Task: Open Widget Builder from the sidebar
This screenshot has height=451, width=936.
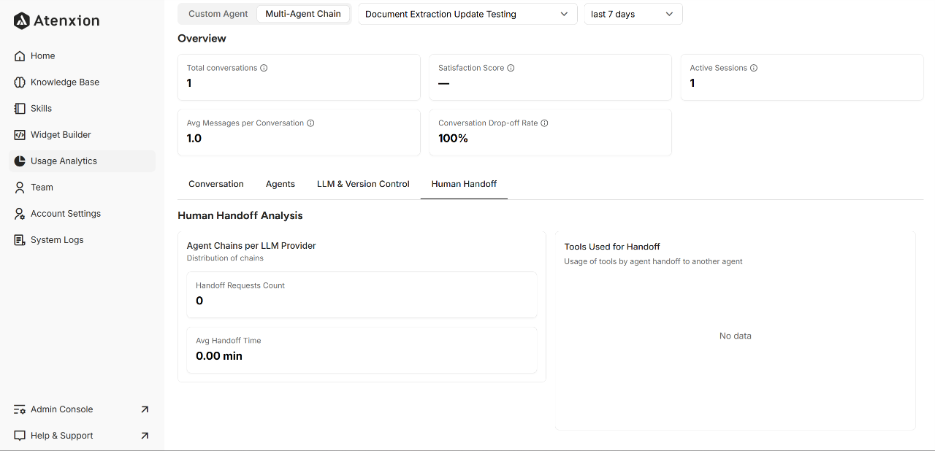Action: [x=82, y=135]
